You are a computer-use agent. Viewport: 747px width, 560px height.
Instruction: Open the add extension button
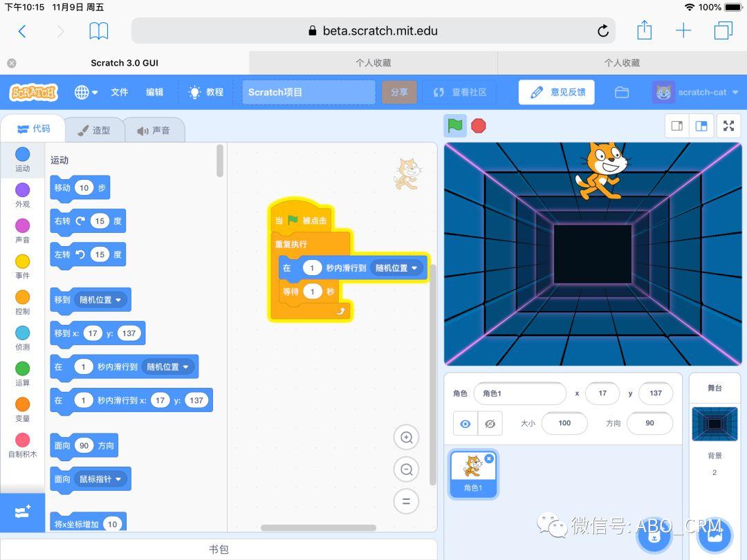point(22,512)
